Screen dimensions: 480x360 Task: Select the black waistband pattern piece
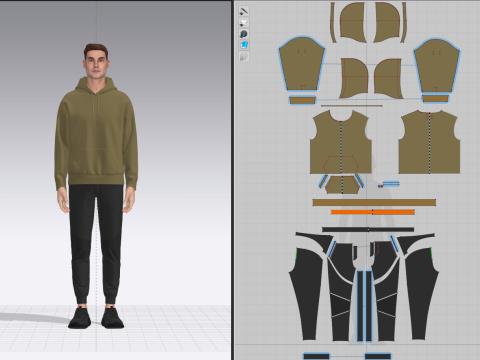(x=368, y=229)
